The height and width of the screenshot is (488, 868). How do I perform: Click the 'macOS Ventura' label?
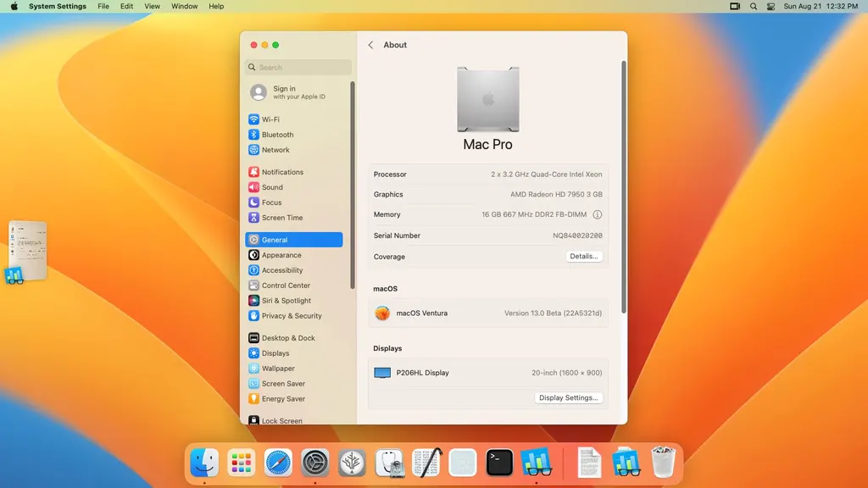[422, 313]
